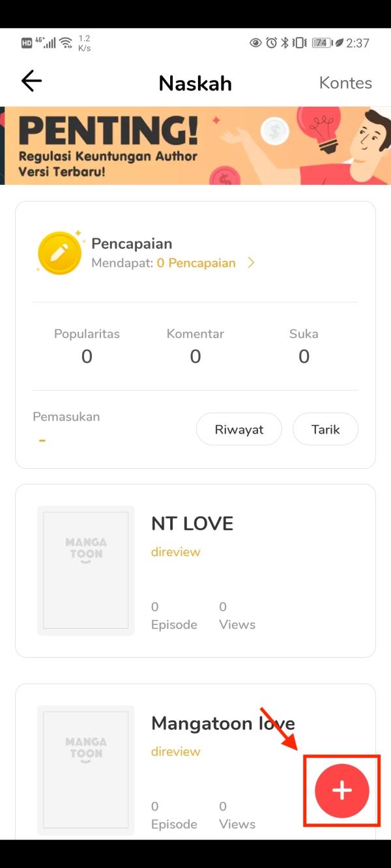Viewport: 391px width, 868px height.
Task: Tap the red plus button to create new work
Action: pos(341,791)
